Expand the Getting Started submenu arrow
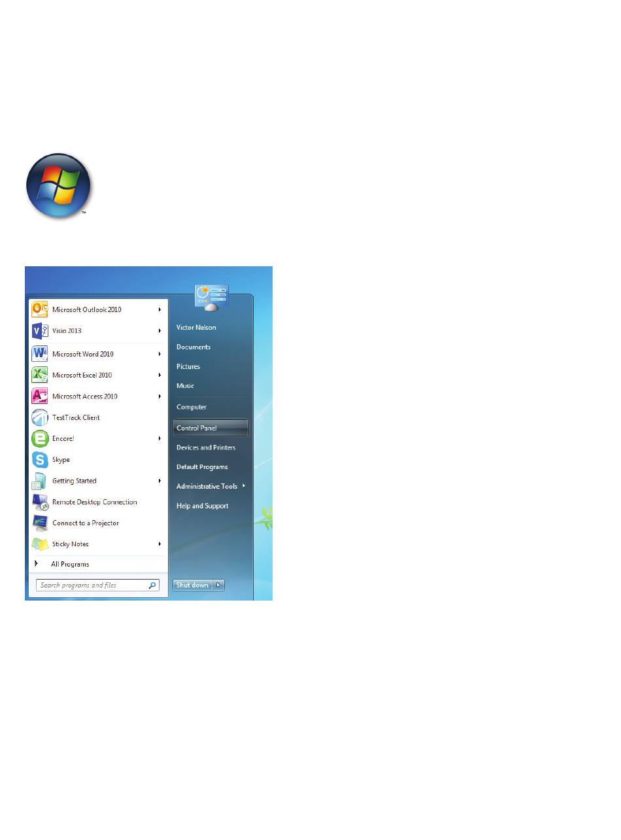Viewport: 621px width, 840px height. click(159, 481)
